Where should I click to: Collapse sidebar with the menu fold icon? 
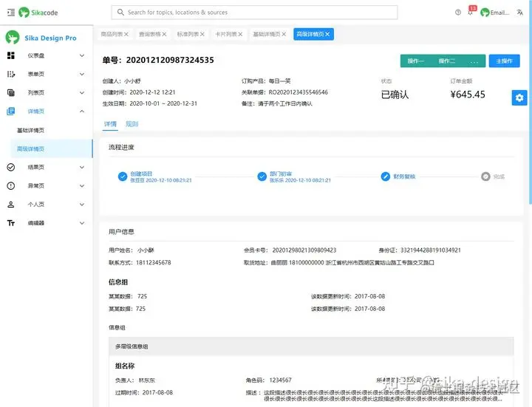(11, 13)
